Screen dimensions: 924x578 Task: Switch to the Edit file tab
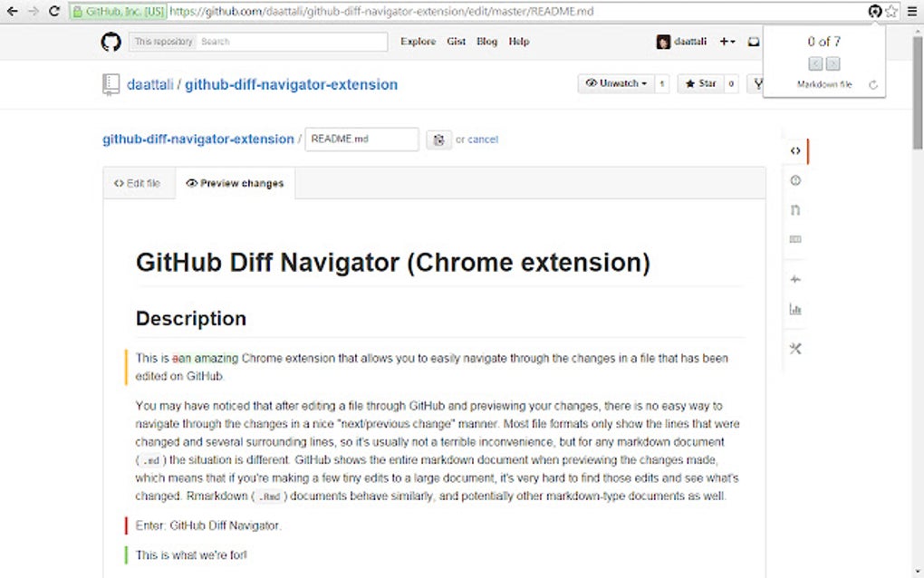(x=138, y=183)
